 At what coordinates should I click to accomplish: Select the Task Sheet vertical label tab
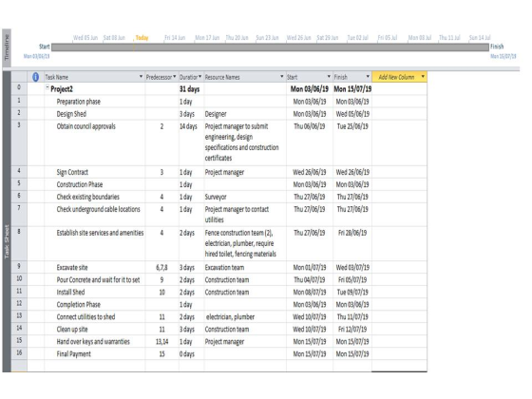[7, 241]
